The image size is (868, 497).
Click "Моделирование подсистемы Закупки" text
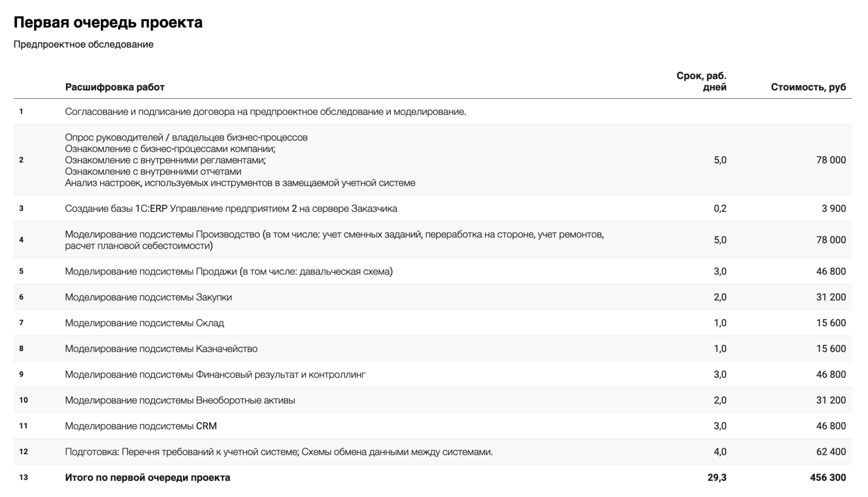pos(148,297)
